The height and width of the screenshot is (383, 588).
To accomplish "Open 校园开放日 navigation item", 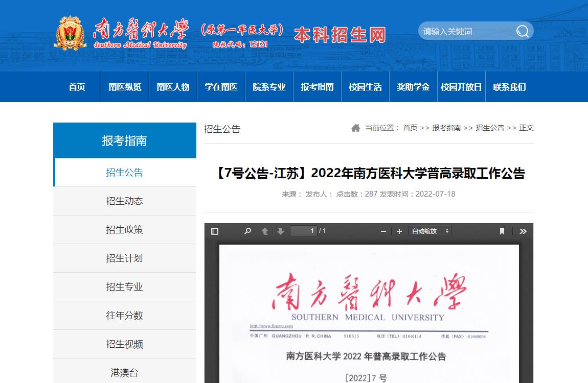I will click(x=461, y=87).
